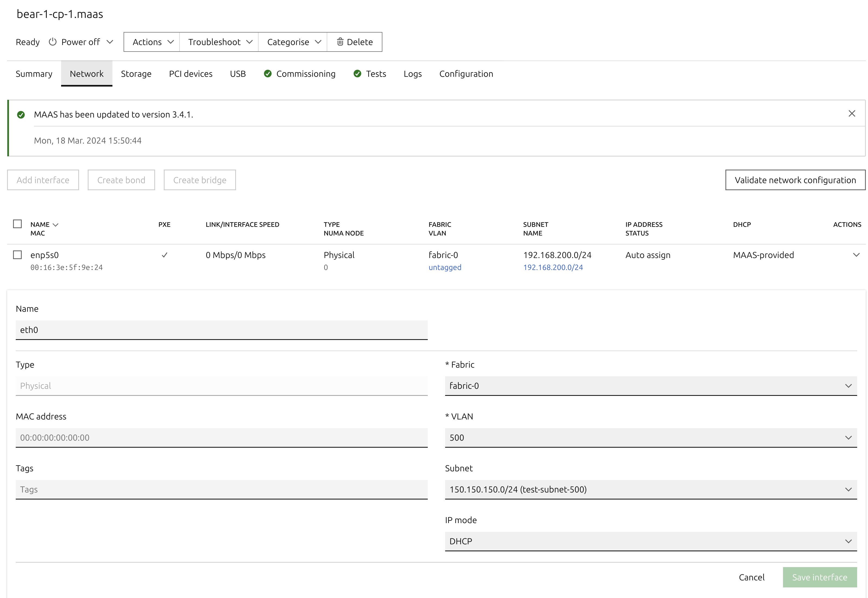Open the untagged VLAN link
This screenshot has height=598, width=868.
(445, 268)
